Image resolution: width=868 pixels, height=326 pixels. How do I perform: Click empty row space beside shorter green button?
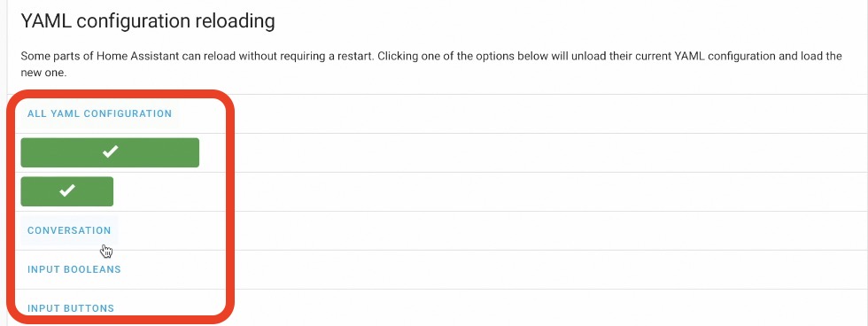tap(542, 191)
